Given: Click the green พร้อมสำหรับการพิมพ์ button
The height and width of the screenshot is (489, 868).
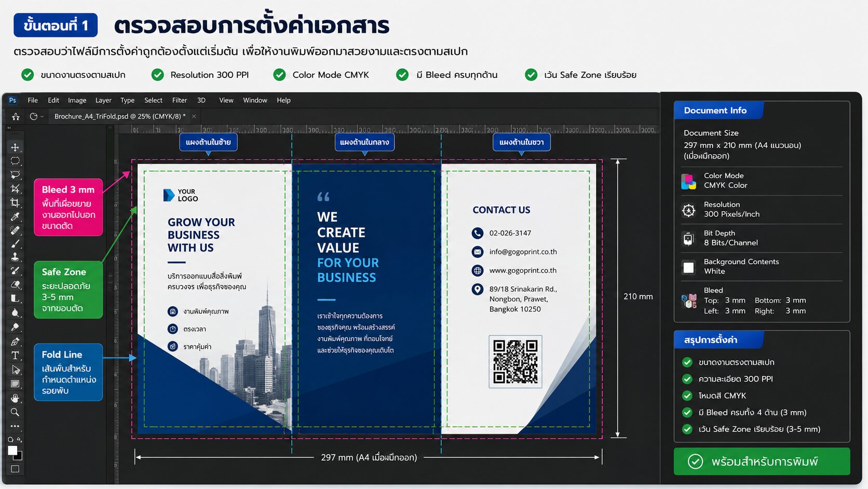Looking at the screenshot, I should 762,461.
